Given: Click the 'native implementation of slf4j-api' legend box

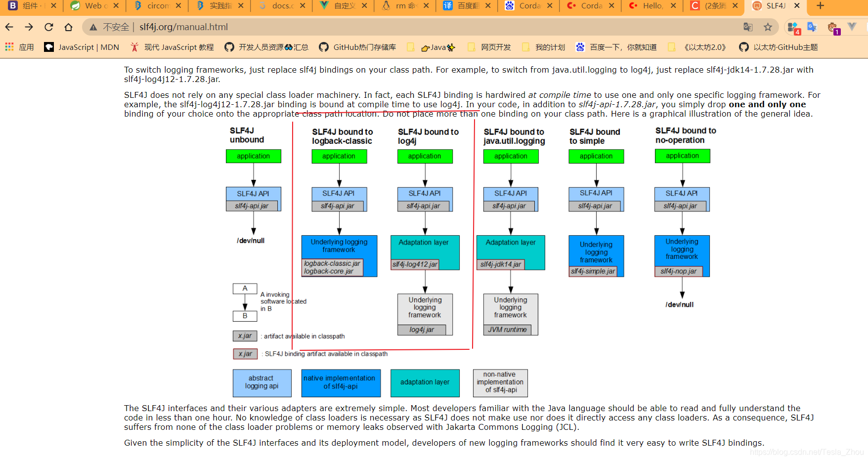Looking at the screenshot, I should (x=341, y=383).
